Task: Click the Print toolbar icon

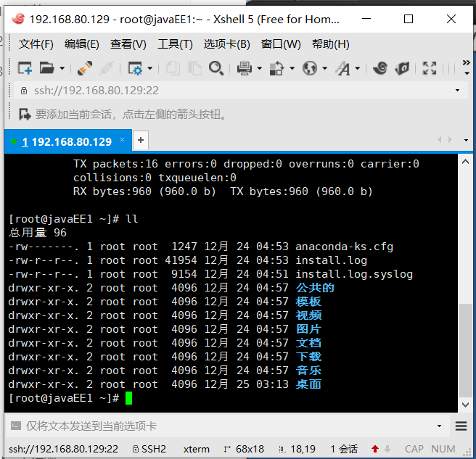Action: pos(245,68)
